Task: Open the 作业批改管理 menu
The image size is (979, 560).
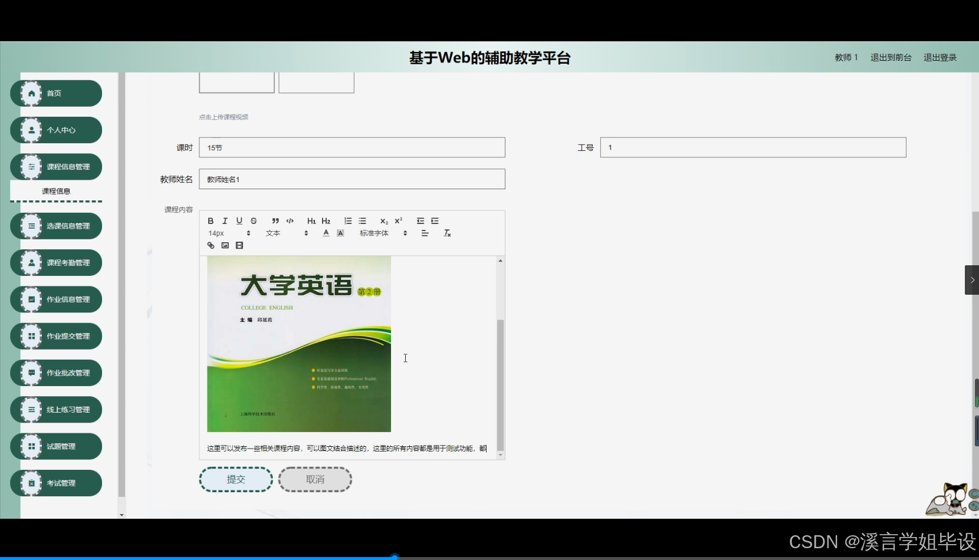Action: click(56, 373)
